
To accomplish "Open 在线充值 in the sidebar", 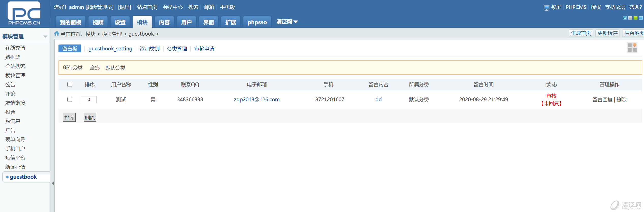I will click(x=15, y=48).
